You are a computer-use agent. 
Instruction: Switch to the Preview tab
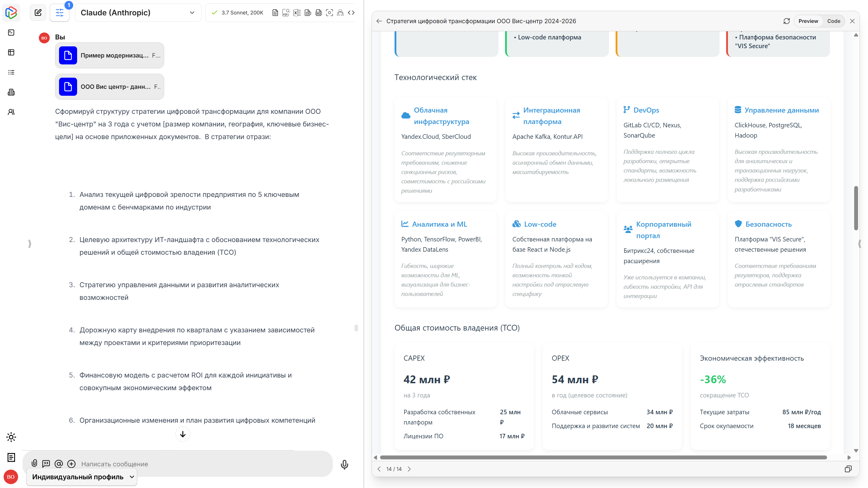[808, 21]
